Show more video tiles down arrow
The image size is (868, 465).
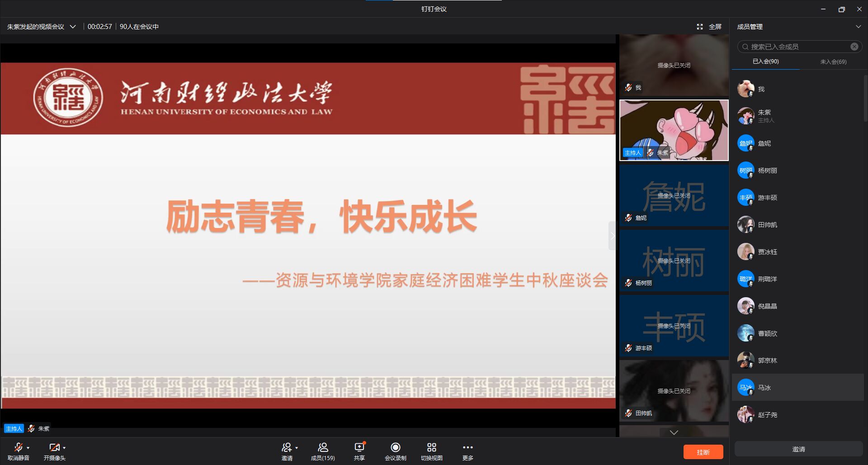click(x=674, y=432)
